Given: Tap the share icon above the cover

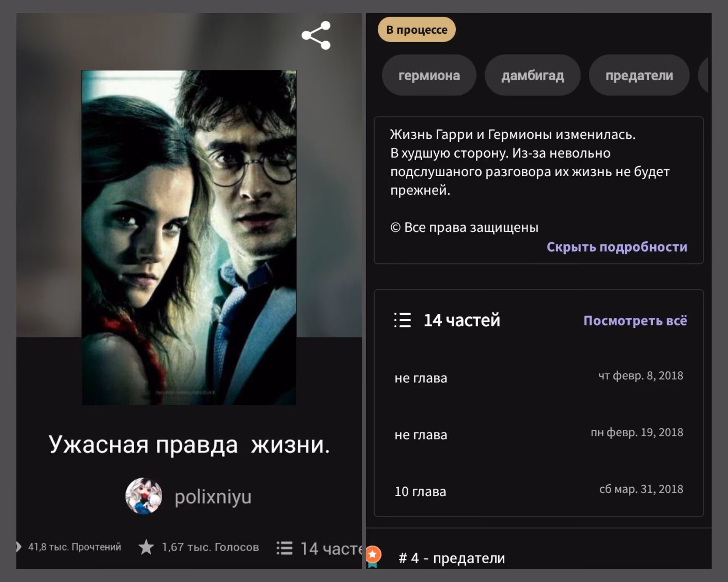Looking at the screenshot, I should (x=316, y=35).
